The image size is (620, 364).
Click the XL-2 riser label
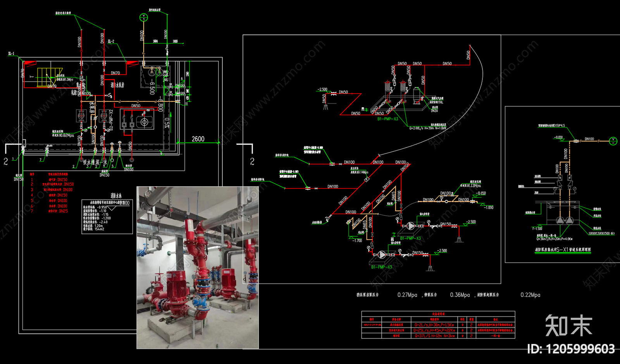click(111, 41)
